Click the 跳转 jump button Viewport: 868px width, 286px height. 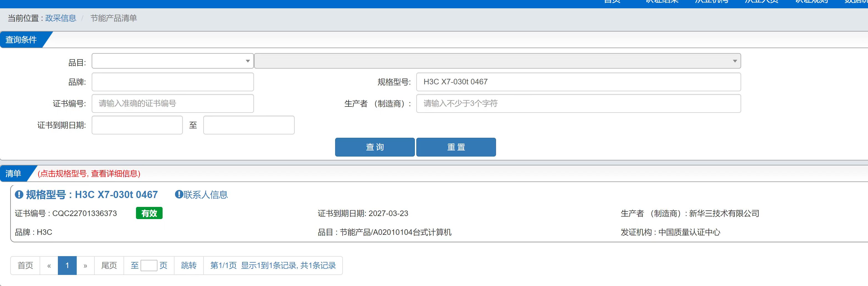coord(189,266)
